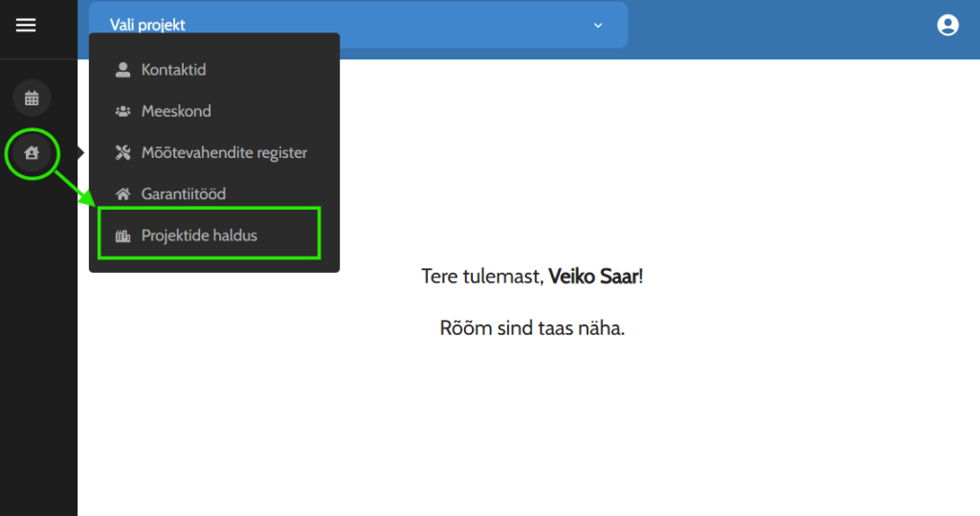980x516 pixels.
Task: Choose the Meeskond menu entry
Action: pyautogui.click(x=176, y=111)
